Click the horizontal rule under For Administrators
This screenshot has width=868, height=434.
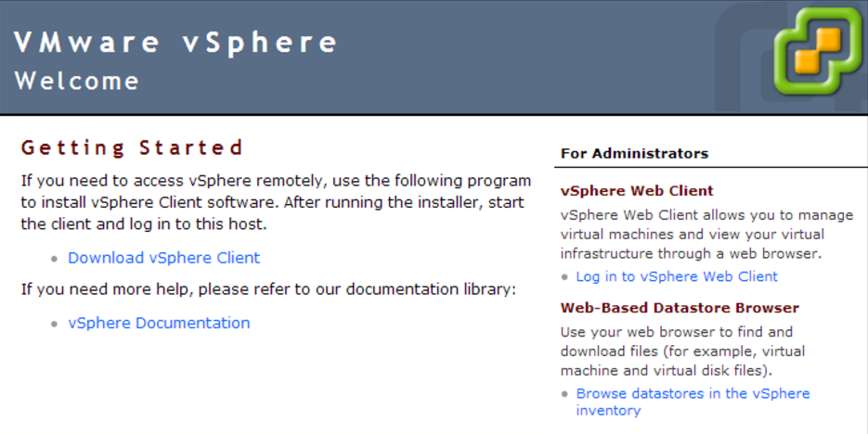pyautogui.click(x=710, y=168)
